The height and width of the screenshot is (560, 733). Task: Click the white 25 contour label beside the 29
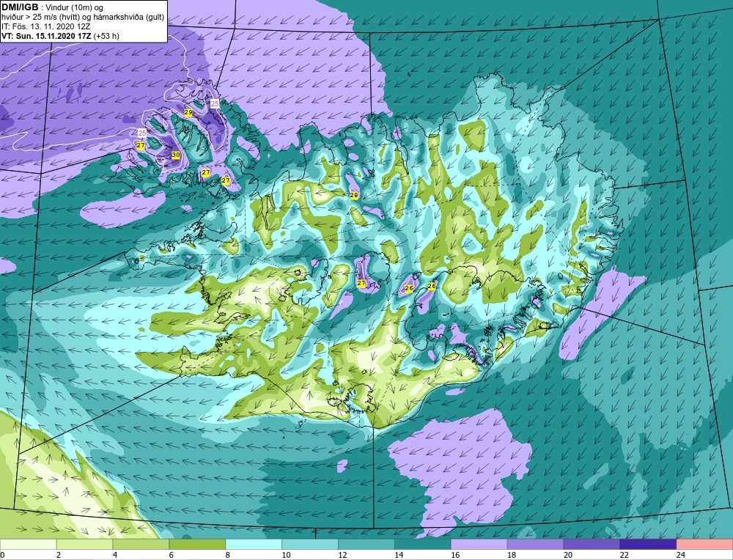tap(215, 104)
